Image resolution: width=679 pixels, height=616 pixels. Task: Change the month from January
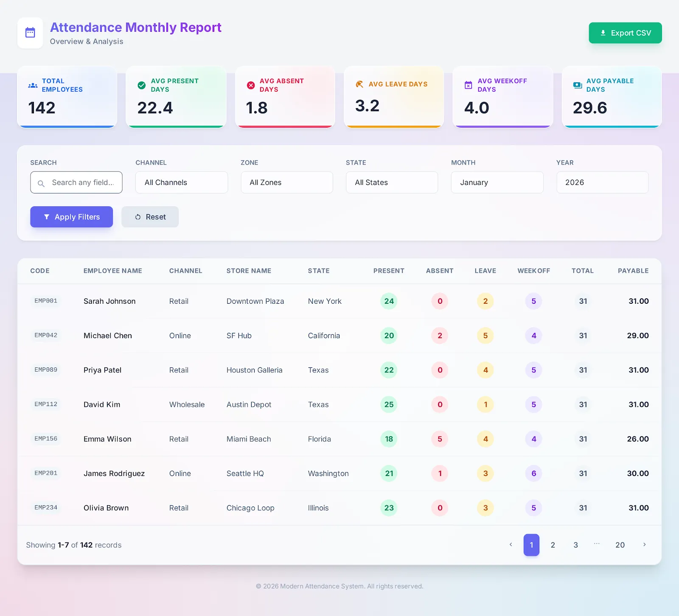pos(497,182)
